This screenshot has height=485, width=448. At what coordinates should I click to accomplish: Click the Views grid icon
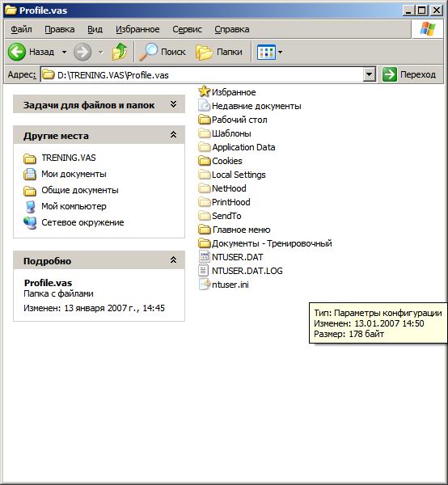point(266,52)
